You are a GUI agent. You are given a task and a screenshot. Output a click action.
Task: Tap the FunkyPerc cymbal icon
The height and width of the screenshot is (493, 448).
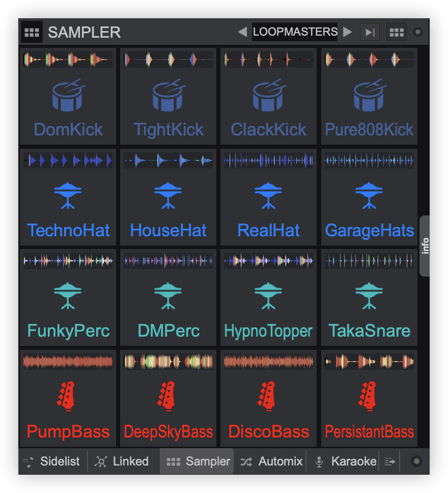(68, 295)
